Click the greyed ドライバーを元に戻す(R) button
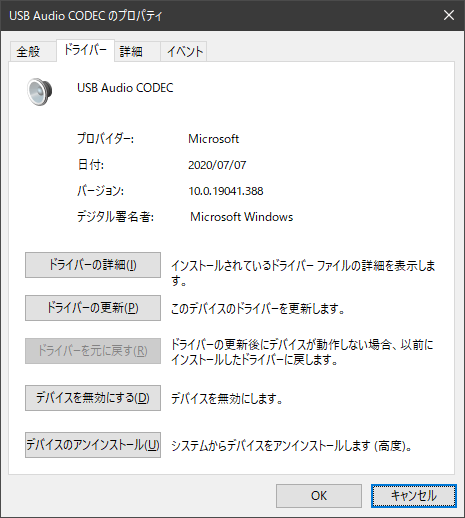This screenshot has height=518, width=465. [x=93, y=351]
